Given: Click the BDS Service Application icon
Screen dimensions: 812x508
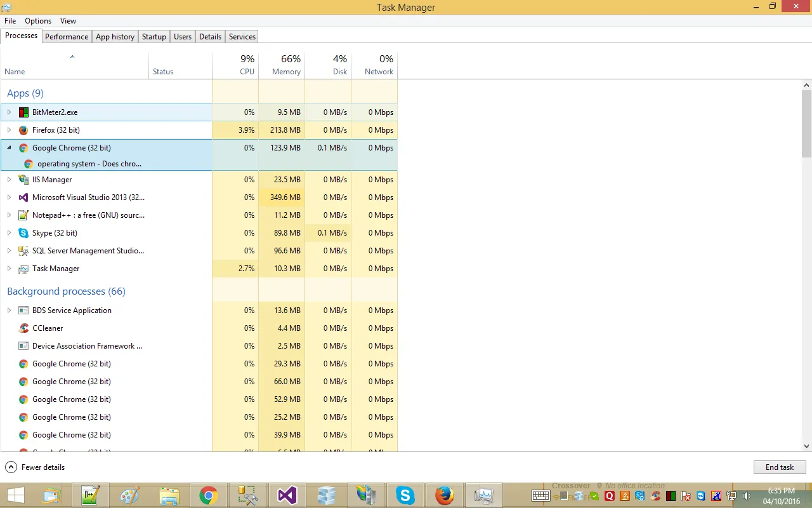Looking at the screenshot, I should click(23, 311).
